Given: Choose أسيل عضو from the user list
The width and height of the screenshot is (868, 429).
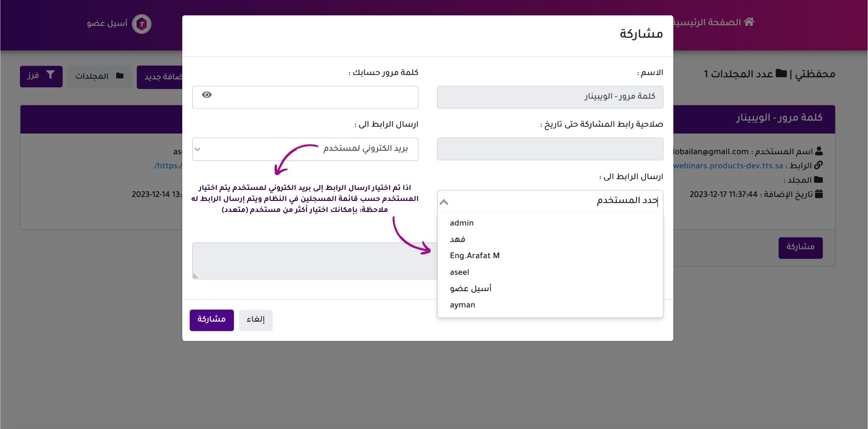Looking at the screenshot, I should 470,289.
